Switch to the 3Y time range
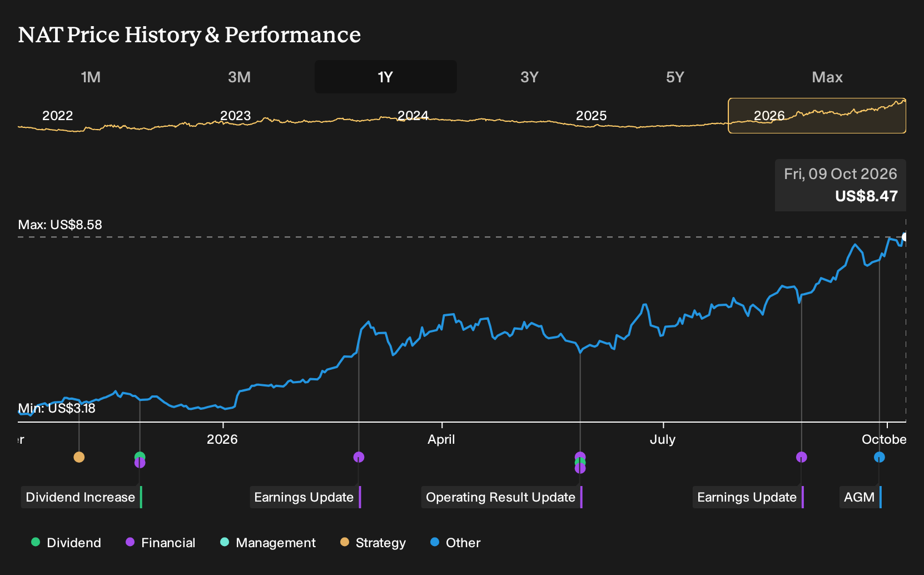 click(x=529, y=77)
